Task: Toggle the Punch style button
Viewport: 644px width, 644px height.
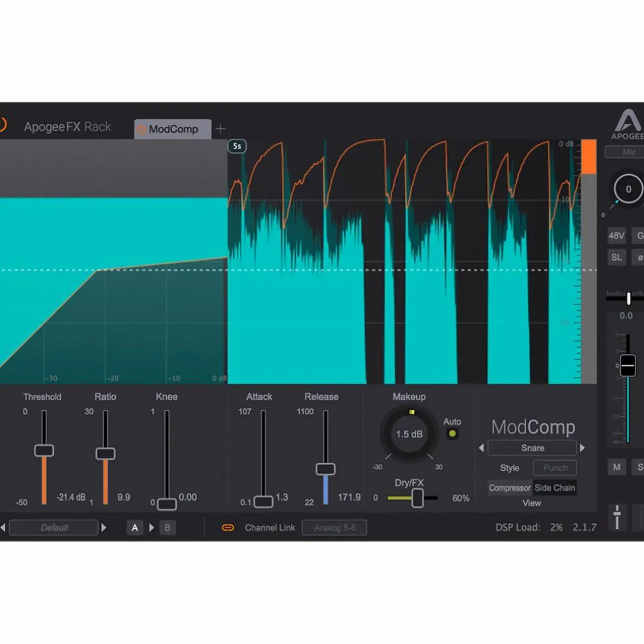Action: pos(555,468)
